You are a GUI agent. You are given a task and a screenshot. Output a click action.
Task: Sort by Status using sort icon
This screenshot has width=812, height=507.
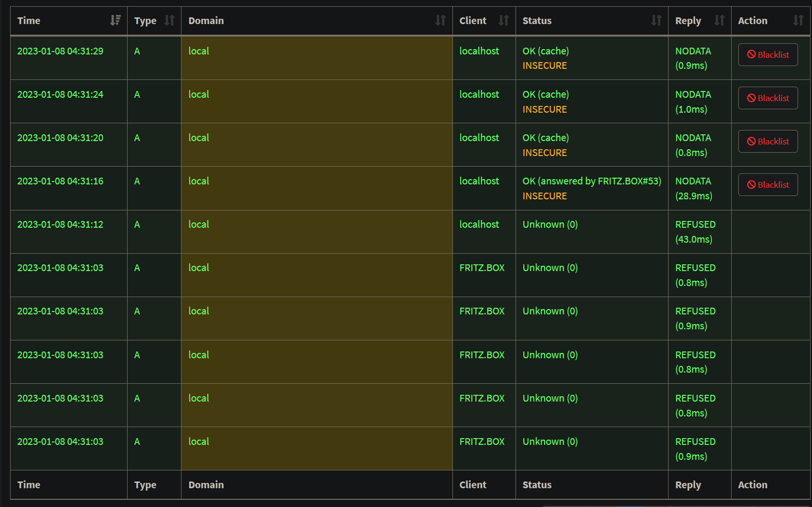tap(656, 20)
